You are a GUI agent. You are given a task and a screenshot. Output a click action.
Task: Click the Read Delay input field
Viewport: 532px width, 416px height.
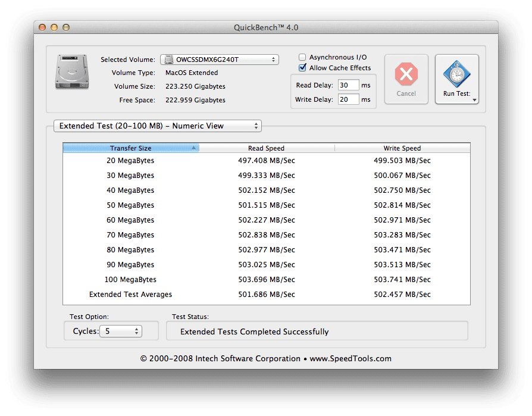[x=348, y=85]
